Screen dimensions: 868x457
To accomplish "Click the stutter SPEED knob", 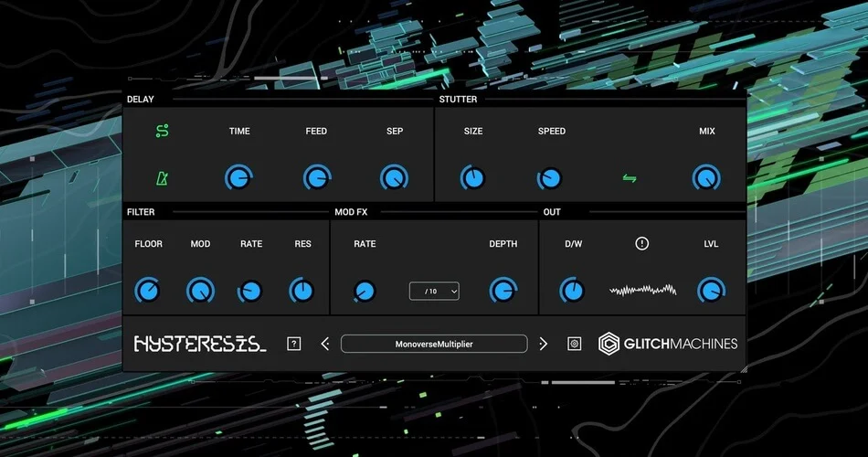I will [550, 178].
